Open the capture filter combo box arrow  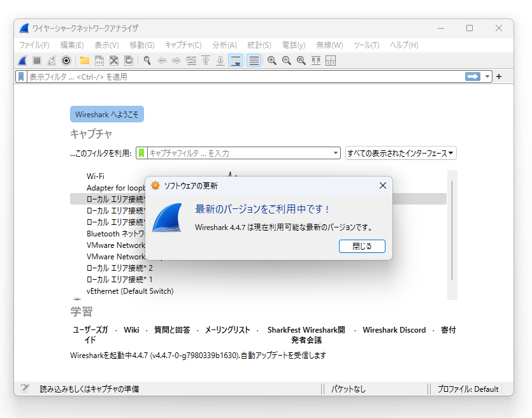[x=335, y=153]
